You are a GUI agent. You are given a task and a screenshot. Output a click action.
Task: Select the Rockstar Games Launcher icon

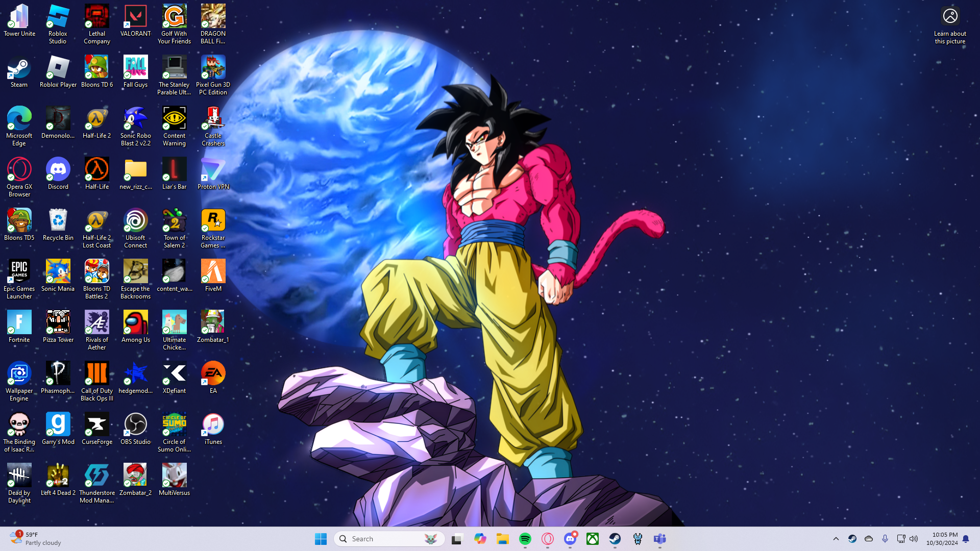pyautogui.click(x=213, y=229)
